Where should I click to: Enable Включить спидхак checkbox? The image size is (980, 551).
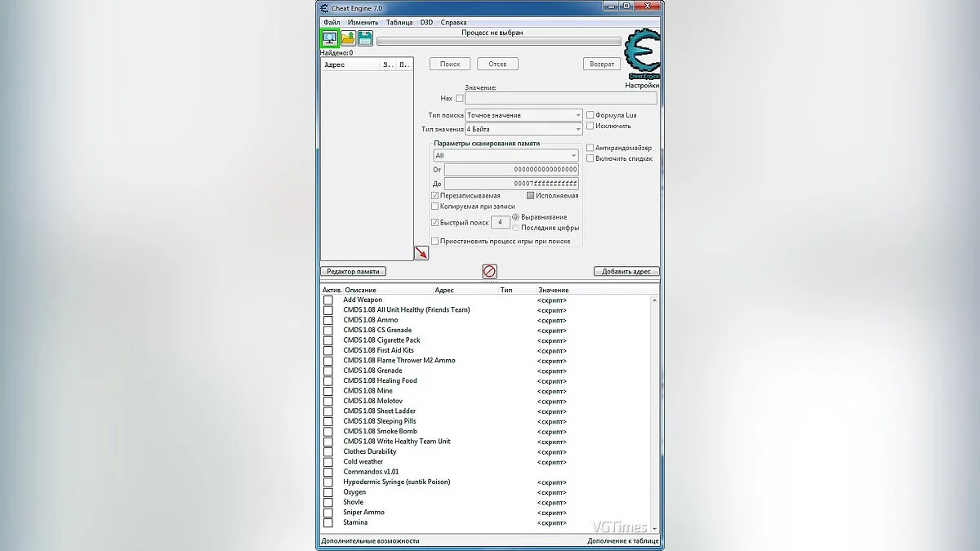click(x=590, y=158)
